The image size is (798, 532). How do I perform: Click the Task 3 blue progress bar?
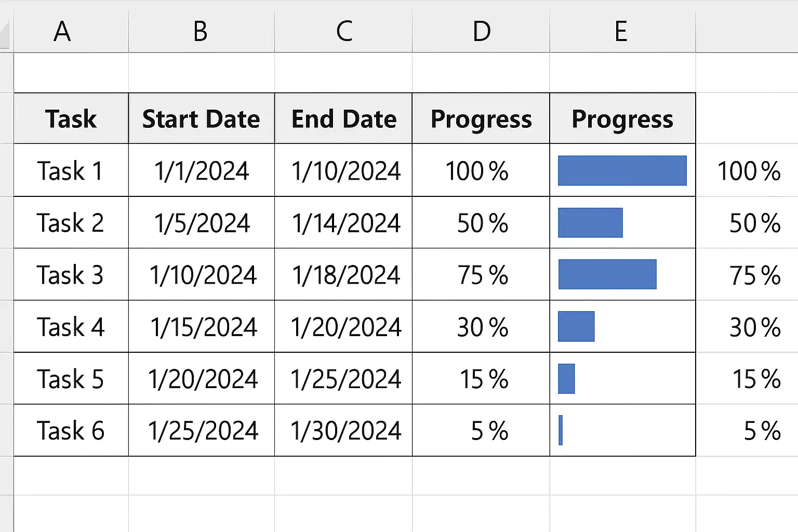607,274
